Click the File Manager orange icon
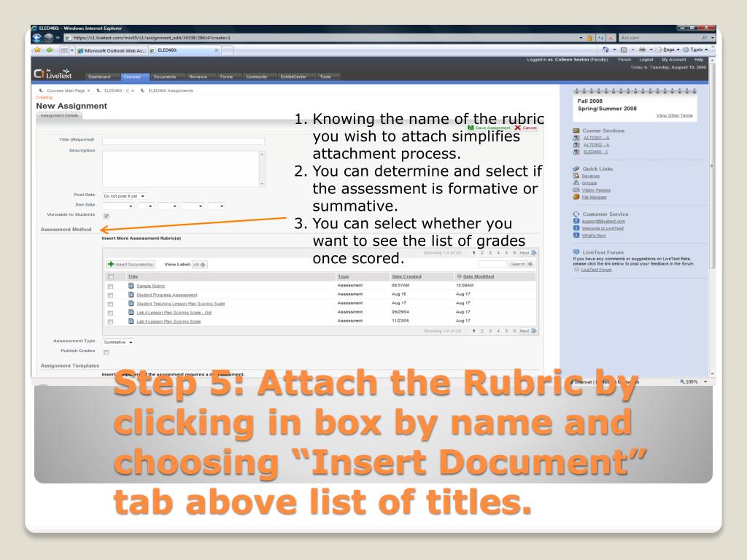 576,197
